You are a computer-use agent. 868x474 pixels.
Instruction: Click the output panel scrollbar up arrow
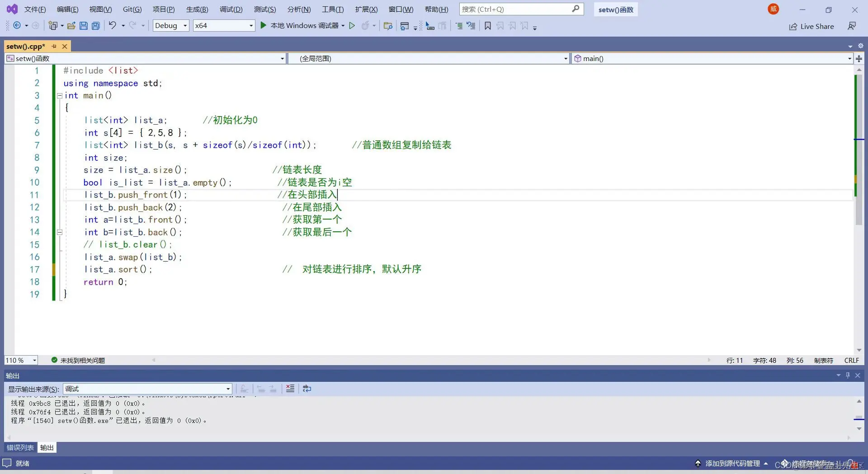pos(859,401)
